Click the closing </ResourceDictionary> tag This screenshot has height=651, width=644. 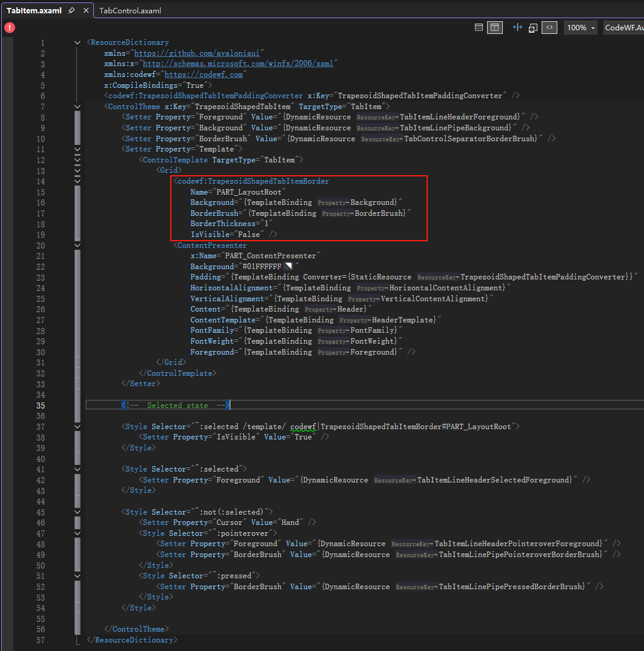(x=132, y=640)
